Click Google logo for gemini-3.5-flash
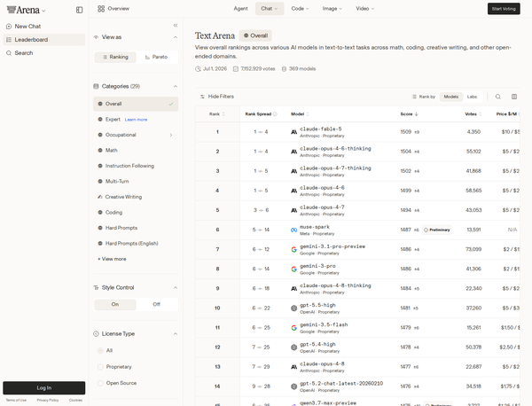 pos(293,328)
